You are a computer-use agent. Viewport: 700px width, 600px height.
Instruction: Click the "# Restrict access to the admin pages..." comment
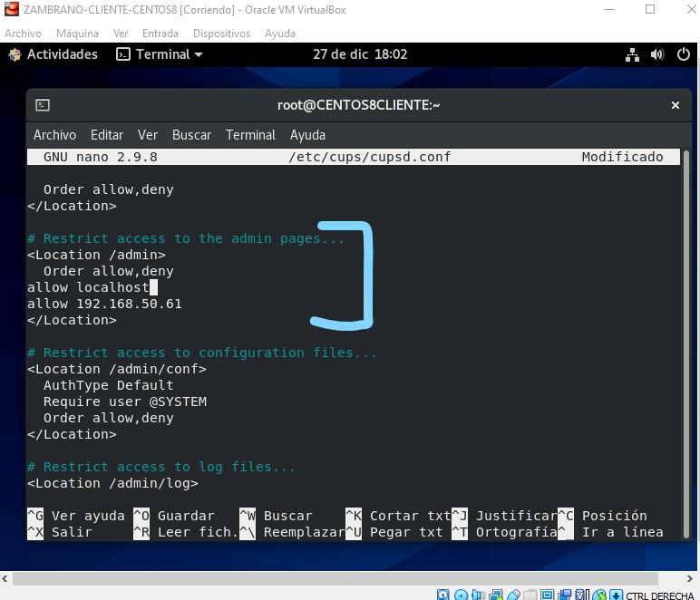(x=186, y=238)
